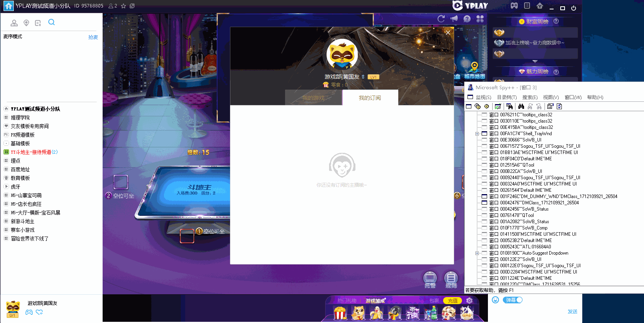Viewport: 644px width, 323px height.
Task: Click Spy++ threads single-gear toolbar icon
Action: [x=487, y=106]
